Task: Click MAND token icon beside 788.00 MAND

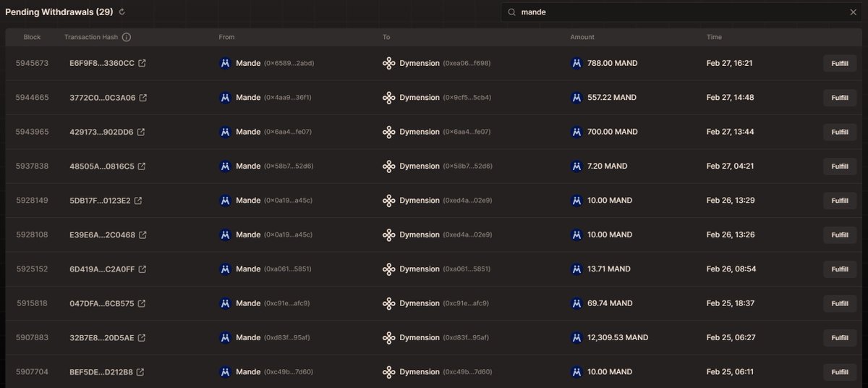Action: (x=576, y=63)
